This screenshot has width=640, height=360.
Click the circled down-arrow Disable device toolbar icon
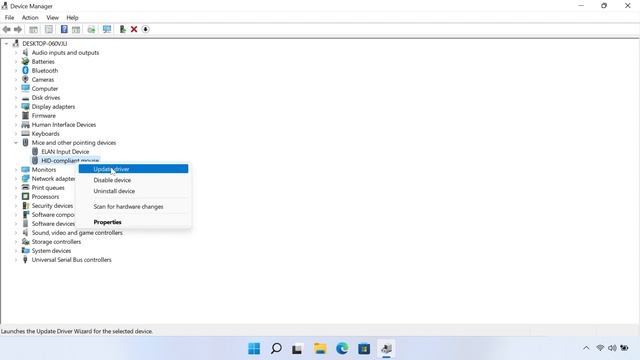click(145, 29)
